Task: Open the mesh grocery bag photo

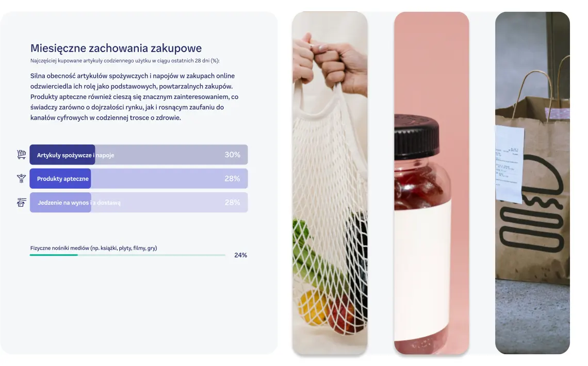Action: [330, 183]
